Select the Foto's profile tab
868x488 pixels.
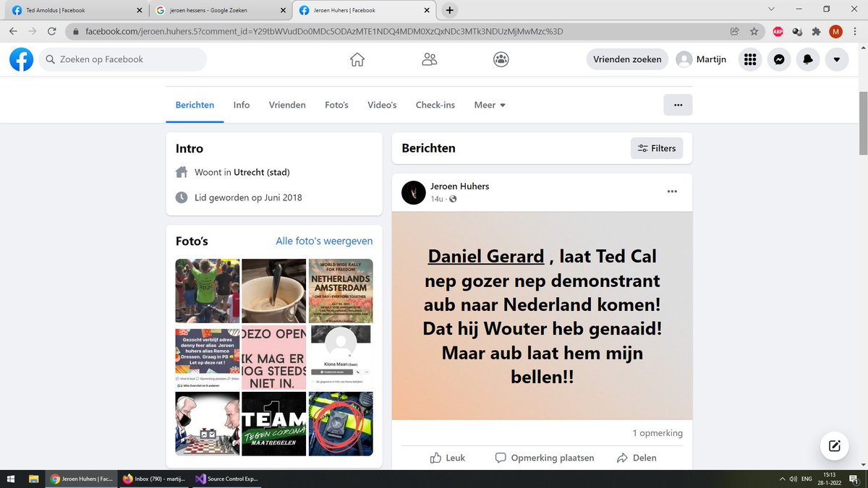pyautogui.click(x=336, y=105)
